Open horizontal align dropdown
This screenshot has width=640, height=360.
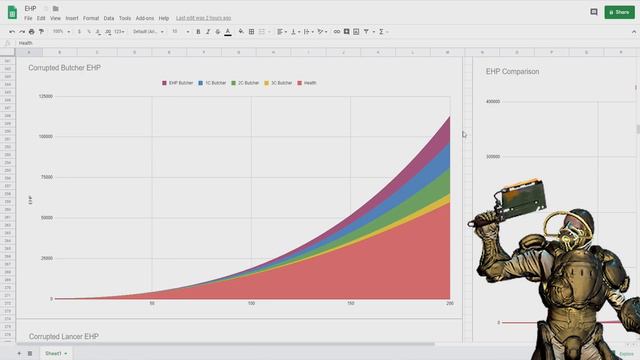[x=282, y=31]
